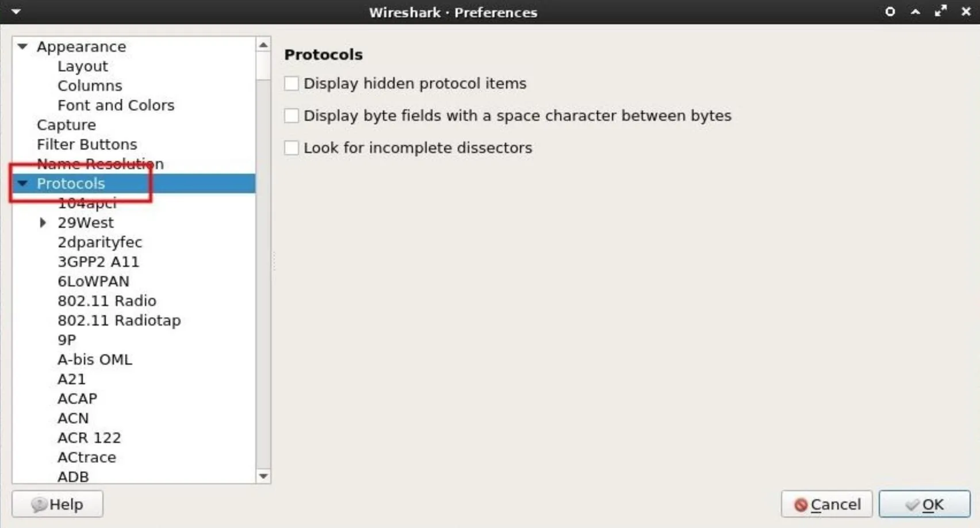Click the keep-on-top circle icon in title bar

click(x=890, y=12)
